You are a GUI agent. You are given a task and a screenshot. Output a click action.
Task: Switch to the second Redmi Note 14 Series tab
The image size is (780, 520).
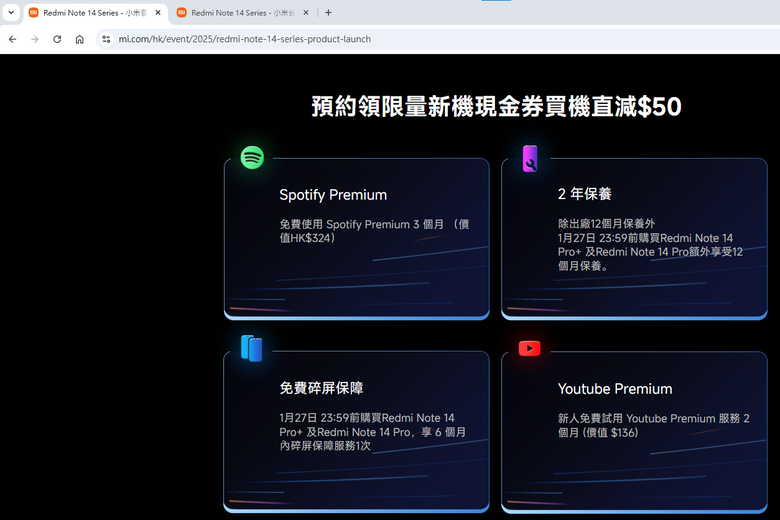pyautogui.click(x=243, y=13)
